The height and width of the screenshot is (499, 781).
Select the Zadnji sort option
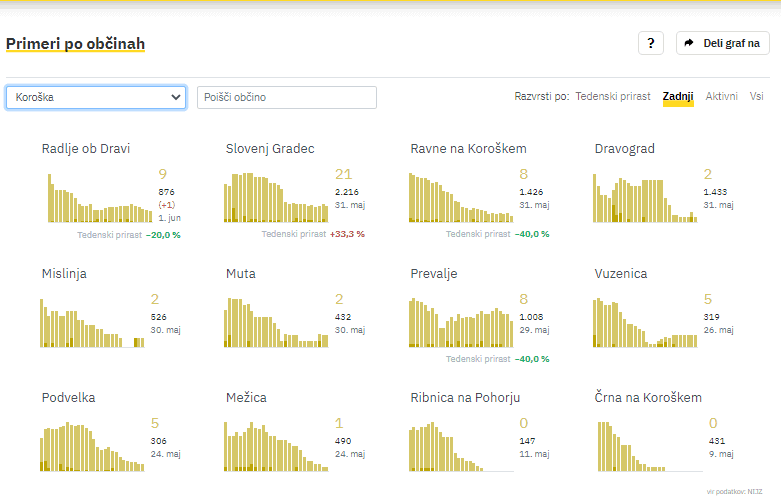(678, 97)
